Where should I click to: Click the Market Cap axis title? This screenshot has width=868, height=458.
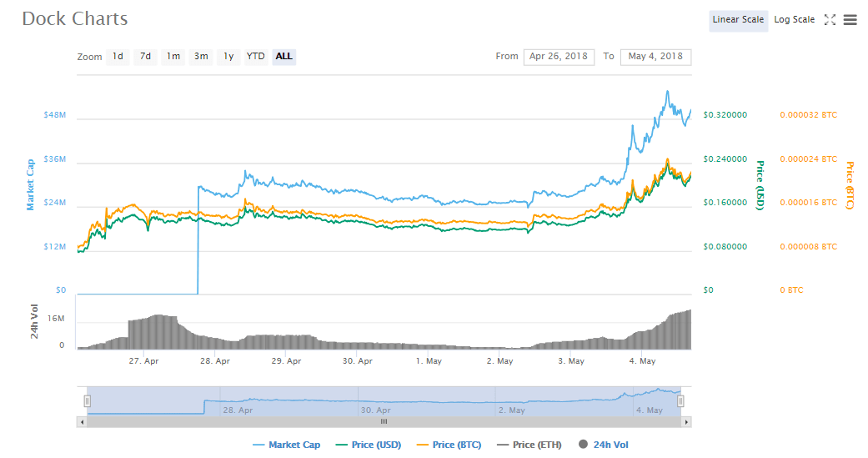point(31,185)
